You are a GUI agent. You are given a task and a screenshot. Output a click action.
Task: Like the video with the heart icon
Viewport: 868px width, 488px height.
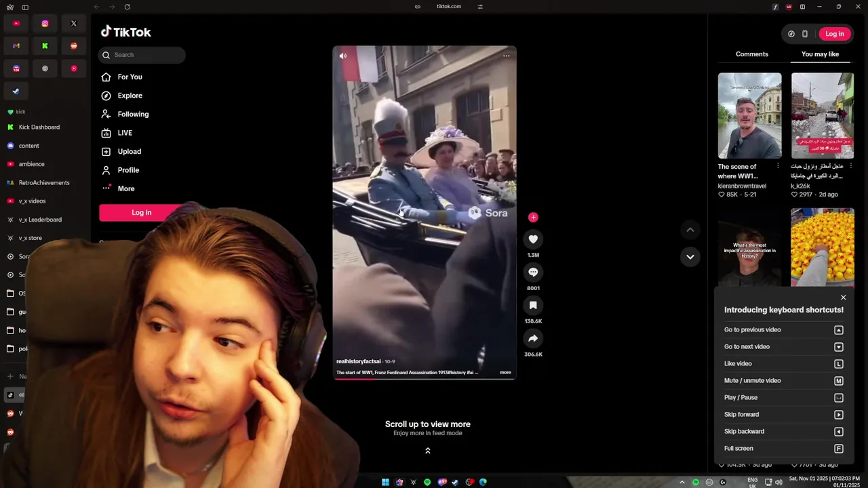pos(533,239)
